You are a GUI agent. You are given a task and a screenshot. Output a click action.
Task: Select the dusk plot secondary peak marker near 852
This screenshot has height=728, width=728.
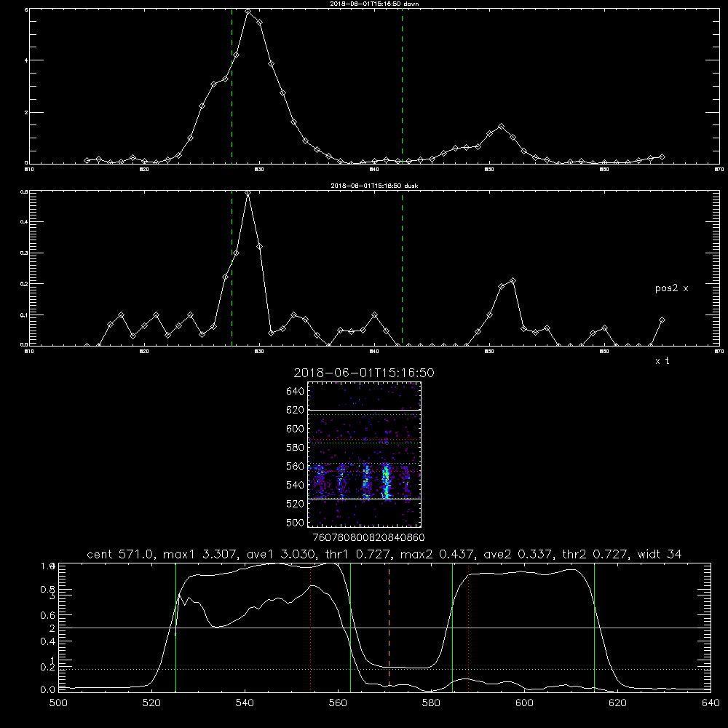pyautogui.click(x=513, y=280)
